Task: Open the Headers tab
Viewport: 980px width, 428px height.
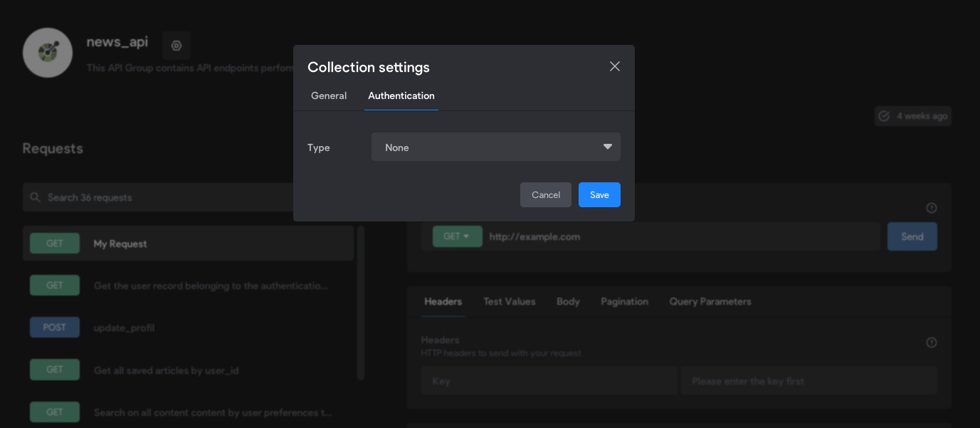Action: (x=443, y=302)
